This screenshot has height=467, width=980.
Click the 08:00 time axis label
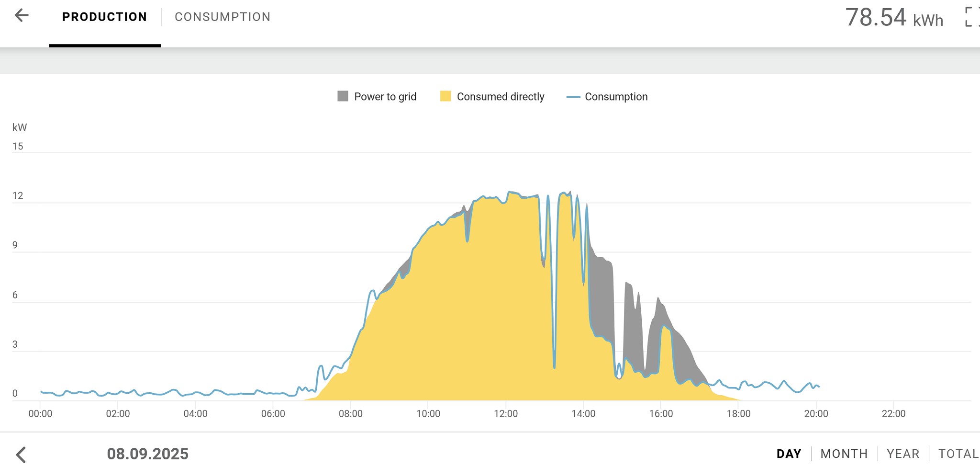350,414
